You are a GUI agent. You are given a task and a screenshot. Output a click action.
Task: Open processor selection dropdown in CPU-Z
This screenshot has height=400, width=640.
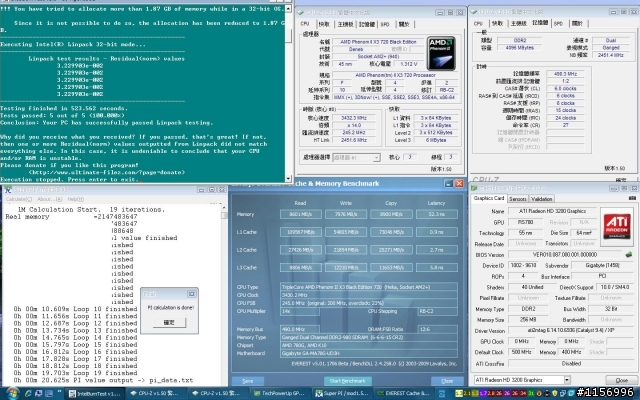tap(357, 158)
